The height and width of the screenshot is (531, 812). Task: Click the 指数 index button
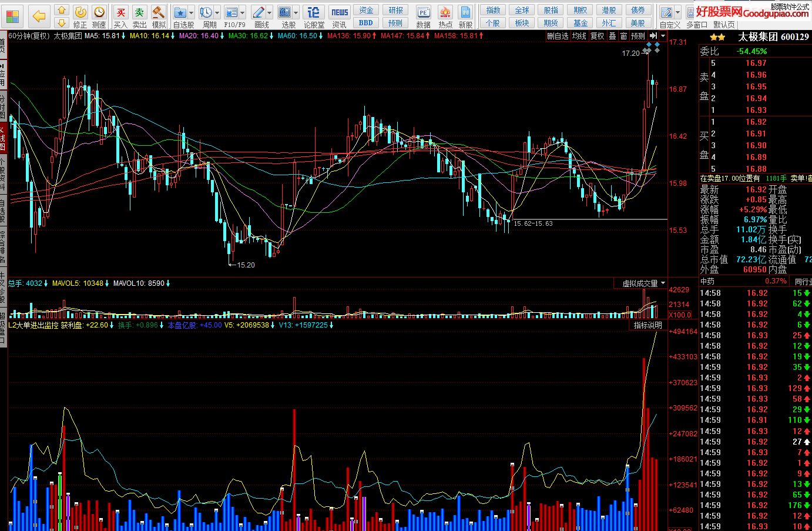tap(493, 10)
